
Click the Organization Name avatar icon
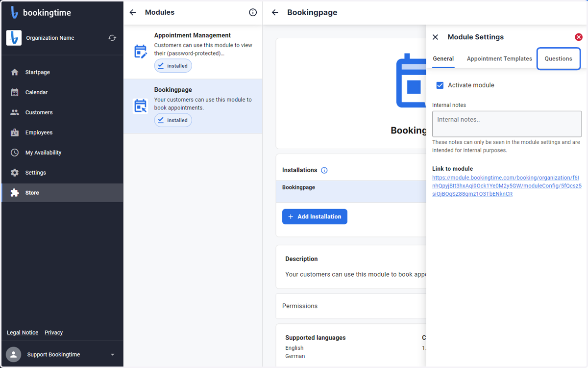click(x=14, y=38)
